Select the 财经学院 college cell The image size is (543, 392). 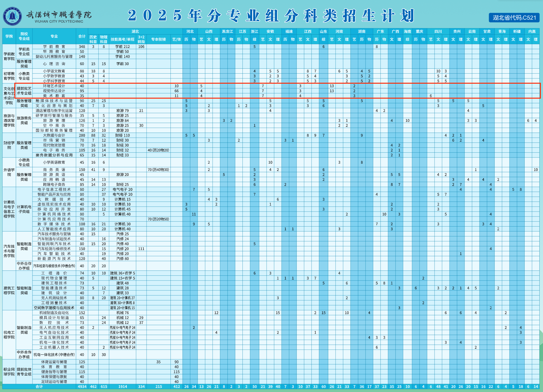click(x=9, y=145)
